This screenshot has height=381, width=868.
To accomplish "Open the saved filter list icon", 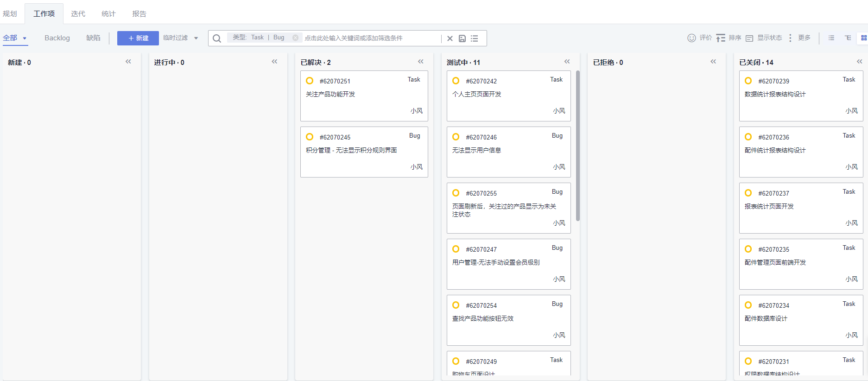I will (x=475, y=38).
